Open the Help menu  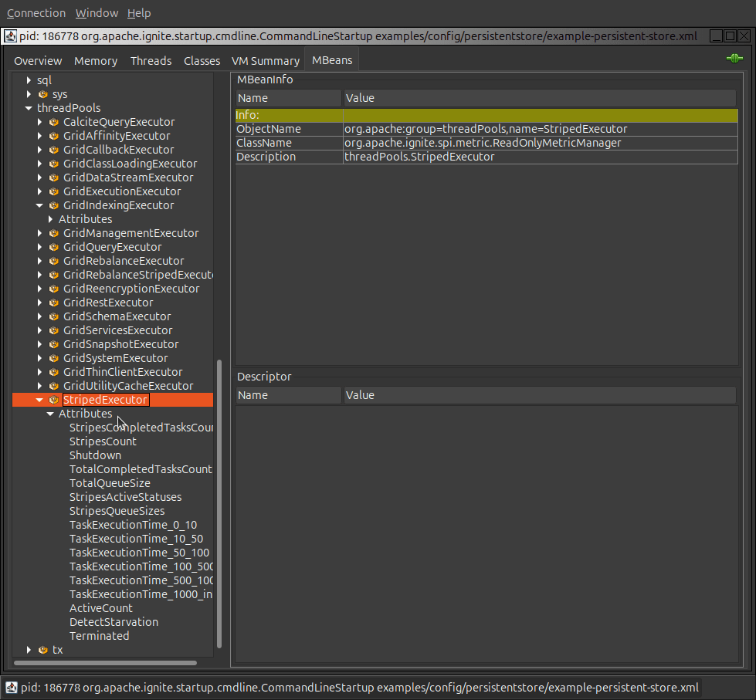coord(139,13)
